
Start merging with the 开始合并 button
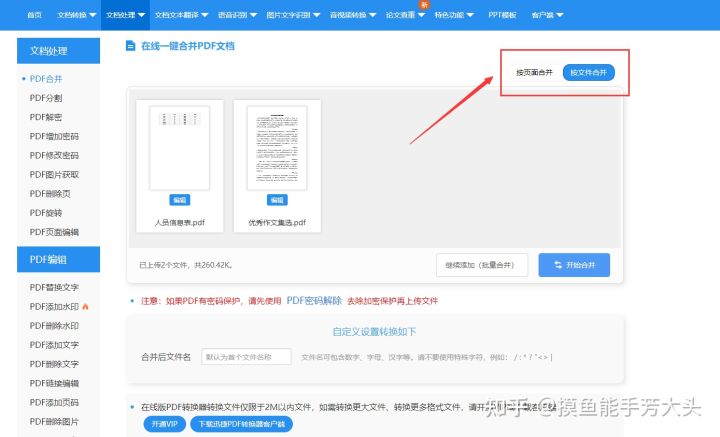(x=574, y=265)
